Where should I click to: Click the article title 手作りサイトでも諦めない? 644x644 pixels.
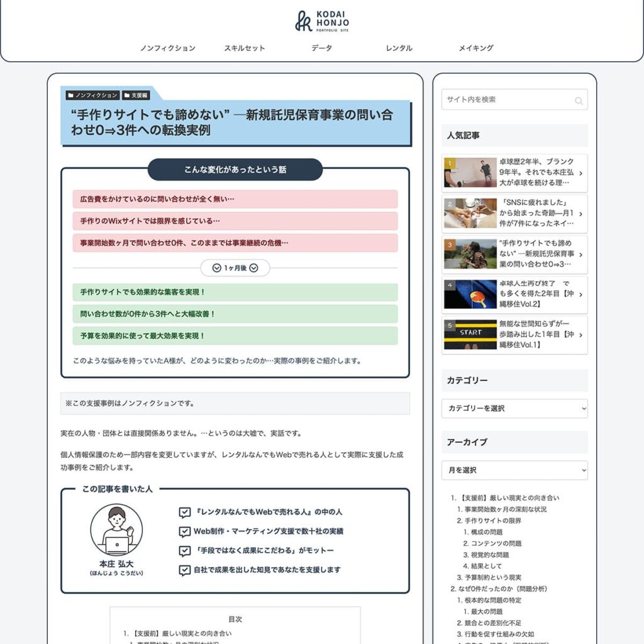point(232,123)
